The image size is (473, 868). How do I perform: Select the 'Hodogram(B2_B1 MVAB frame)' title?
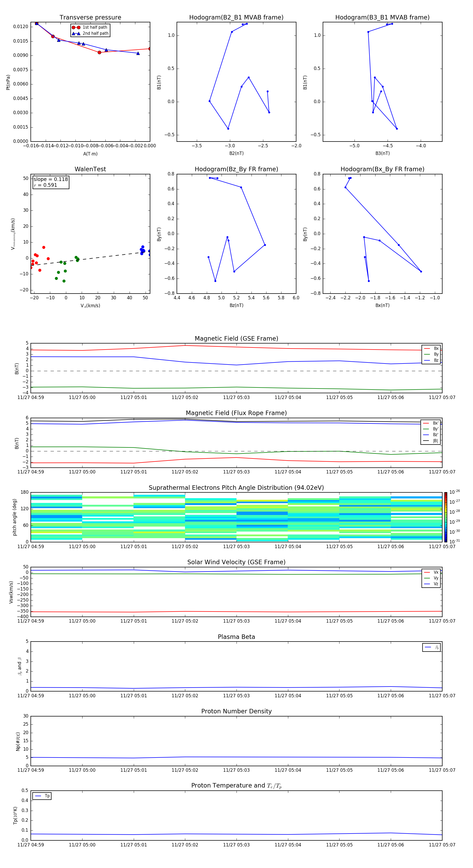236,18
